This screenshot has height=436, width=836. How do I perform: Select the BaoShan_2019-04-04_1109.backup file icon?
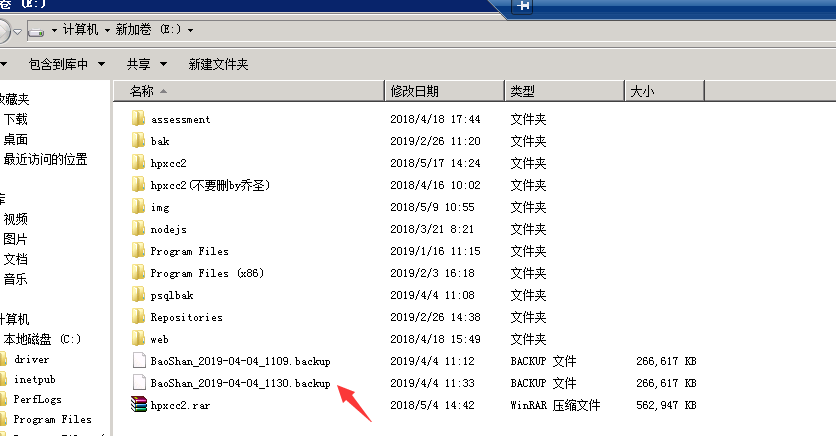coord(139,361)
